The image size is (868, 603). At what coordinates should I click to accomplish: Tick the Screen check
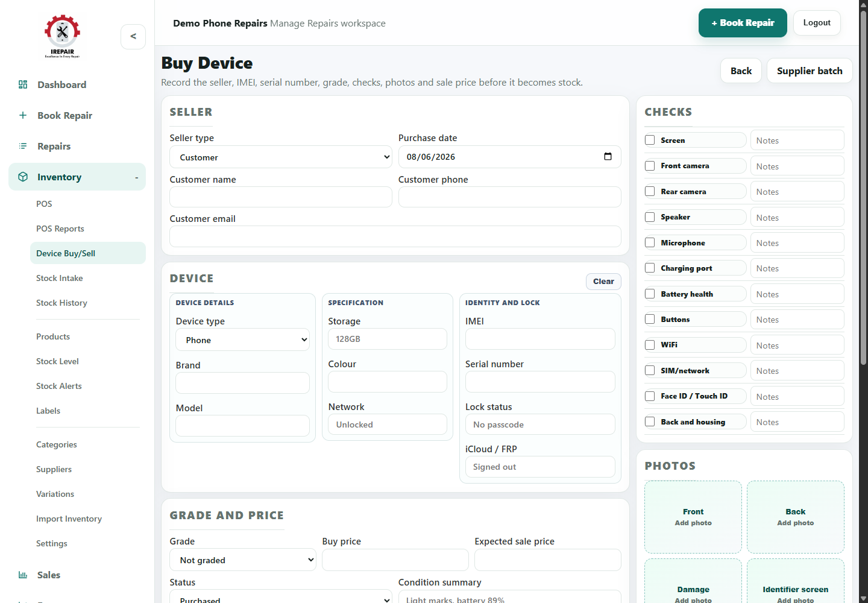pos(650,140)
